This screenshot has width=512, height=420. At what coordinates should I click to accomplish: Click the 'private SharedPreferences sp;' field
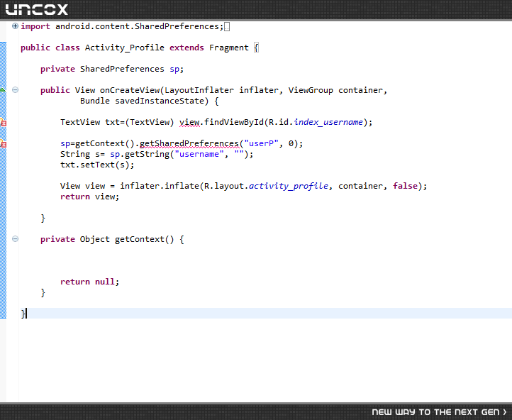[x=112, y=69]
